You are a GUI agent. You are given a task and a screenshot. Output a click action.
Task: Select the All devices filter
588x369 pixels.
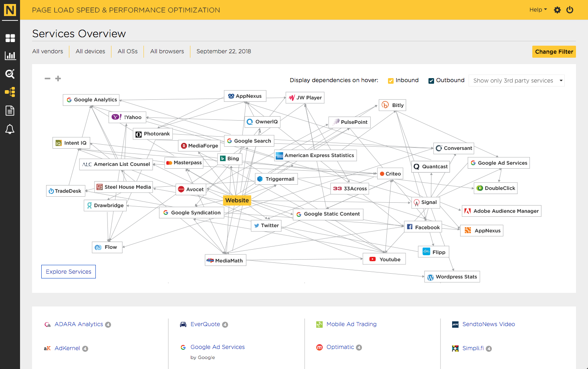pos(91,51)
